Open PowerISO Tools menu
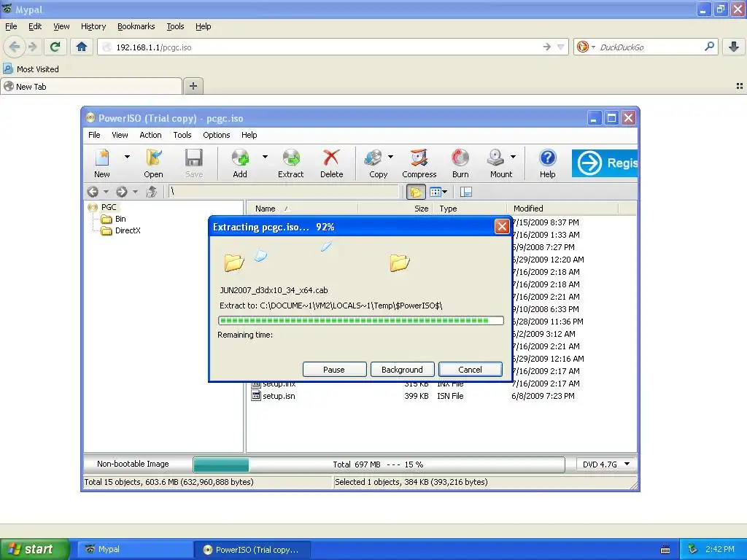The width and height of the screenshot is (747, 560). click(182, 135)
